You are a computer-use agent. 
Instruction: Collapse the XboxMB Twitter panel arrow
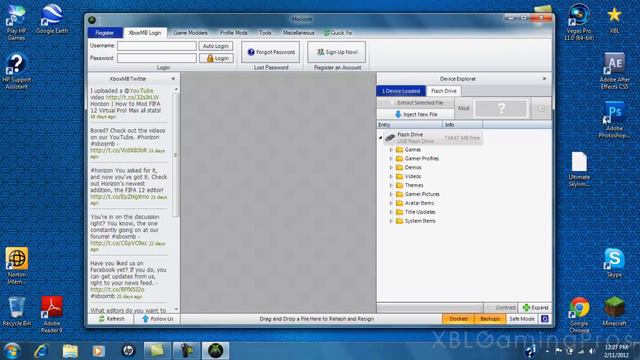point(173,79)
